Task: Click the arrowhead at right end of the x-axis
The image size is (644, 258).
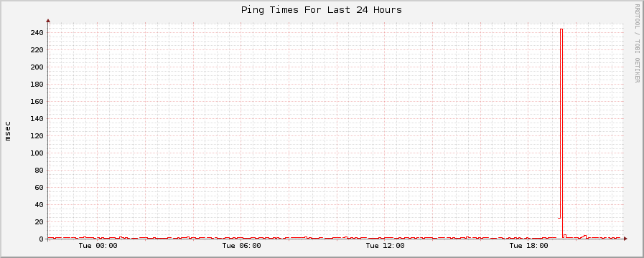Action: tap(625, 239)
